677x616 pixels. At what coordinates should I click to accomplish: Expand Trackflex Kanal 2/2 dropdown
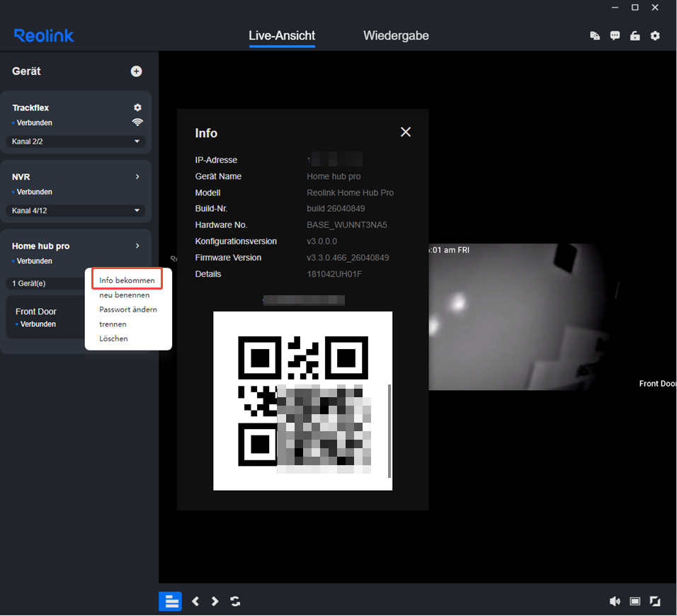(76, 141)
